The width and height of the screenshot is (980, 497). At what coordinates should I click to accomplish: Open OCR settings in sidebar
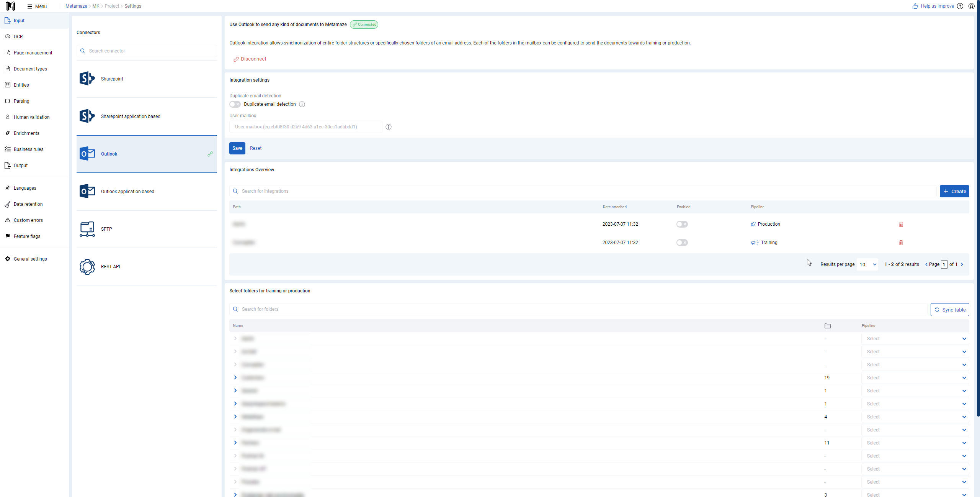click(34, 37)
